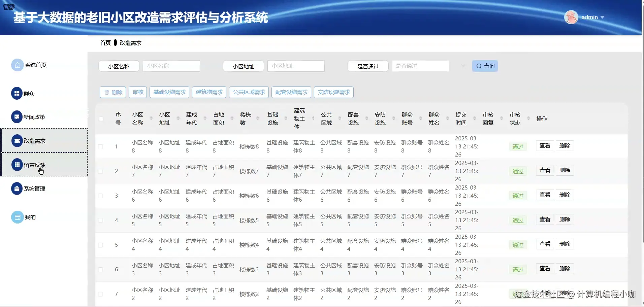Click the admin avatar picture
The height and width of the screenshot is (307, 644).
[x=571, y=17]
